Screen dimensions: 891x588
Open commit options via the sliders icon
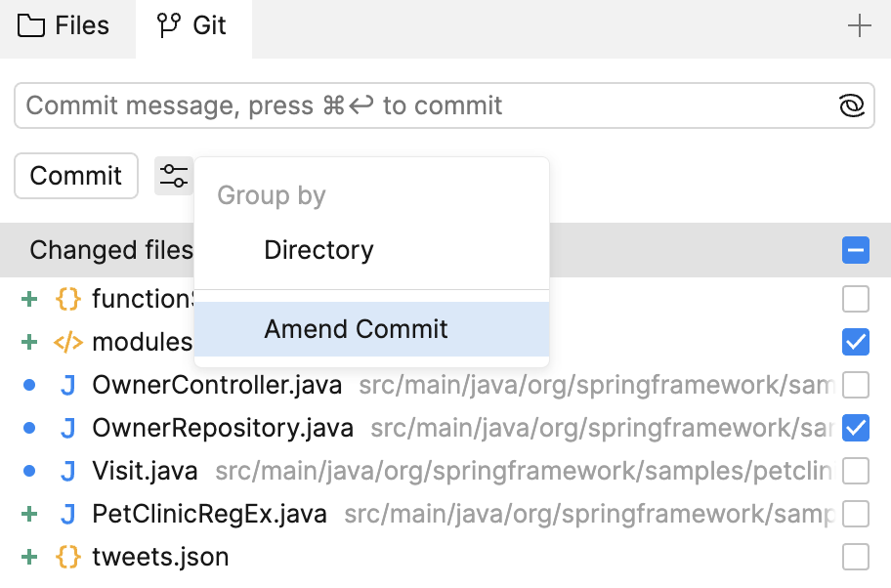point(174,176)
